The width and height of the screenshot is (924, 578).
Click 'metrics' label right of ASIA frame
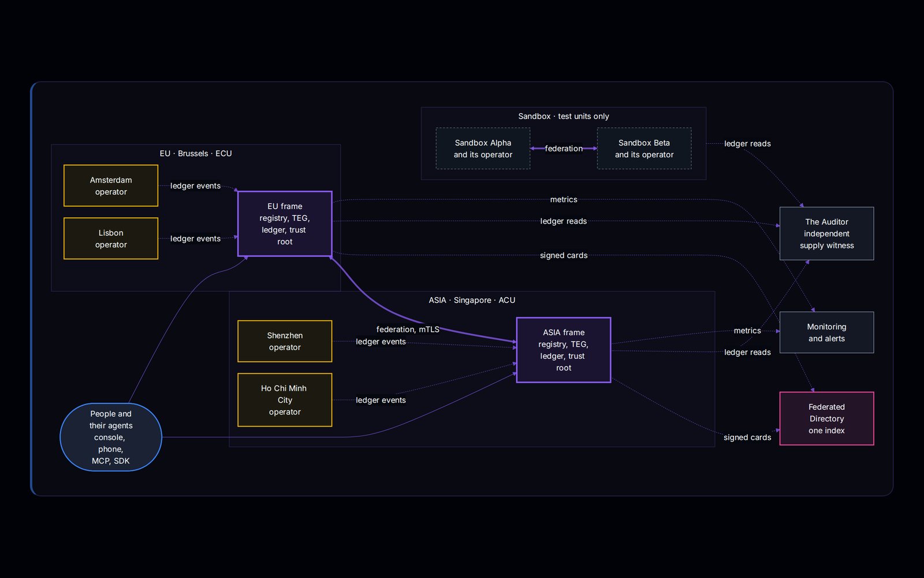coord(747,331)
